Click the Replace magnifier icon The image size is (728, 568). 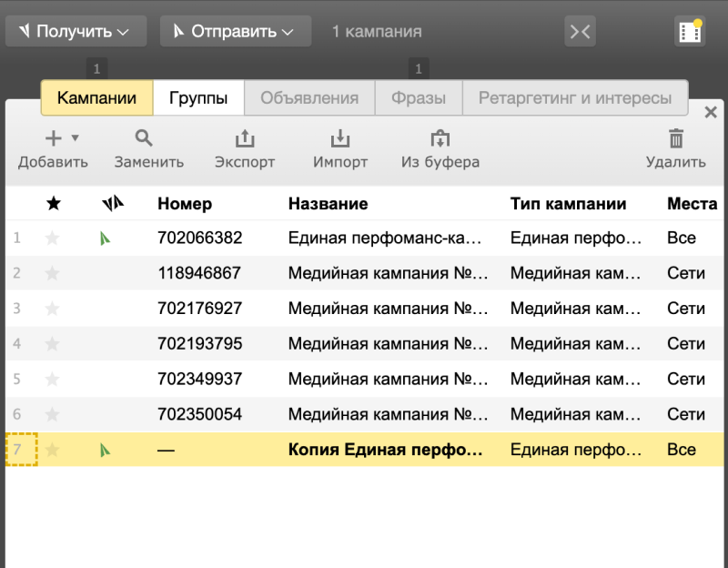pyautogui.click(x=144, y=138)
